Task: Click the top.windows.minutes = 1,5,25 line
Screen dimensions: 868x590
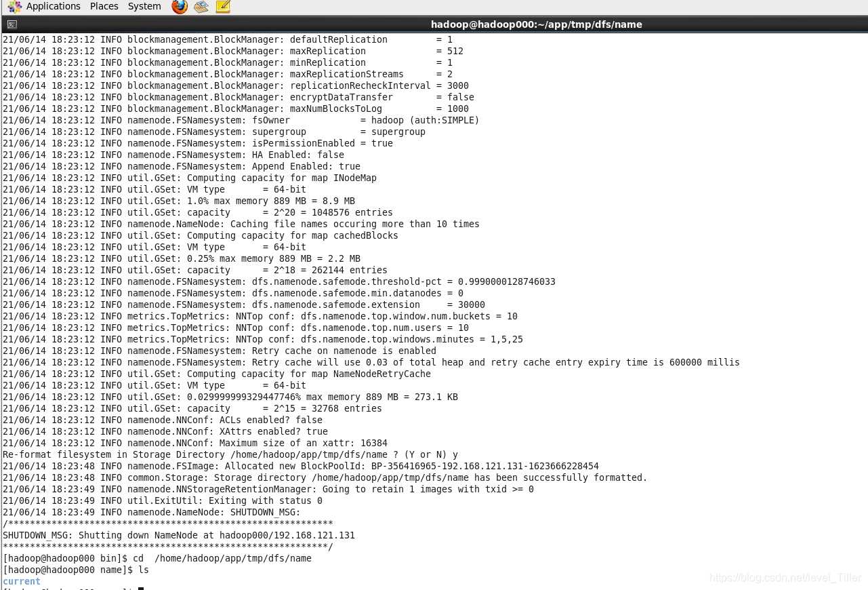Action: coord(263,339)
